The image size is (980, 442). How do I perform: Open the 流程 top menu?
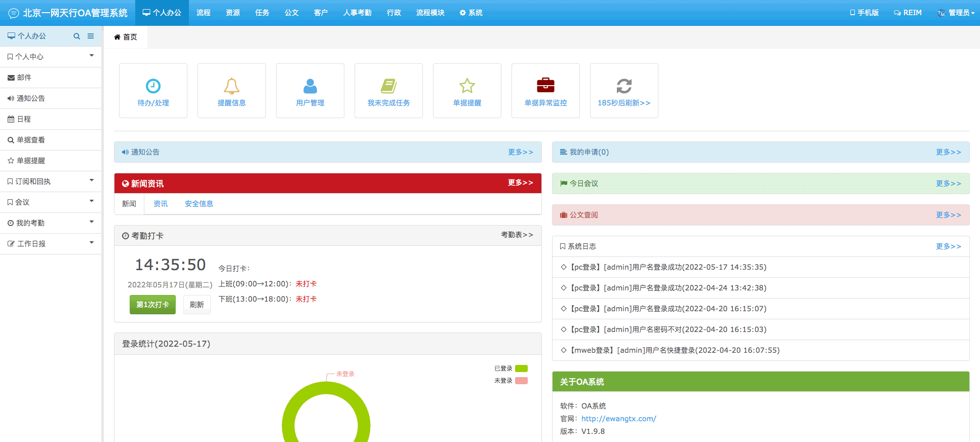(204, 13)
